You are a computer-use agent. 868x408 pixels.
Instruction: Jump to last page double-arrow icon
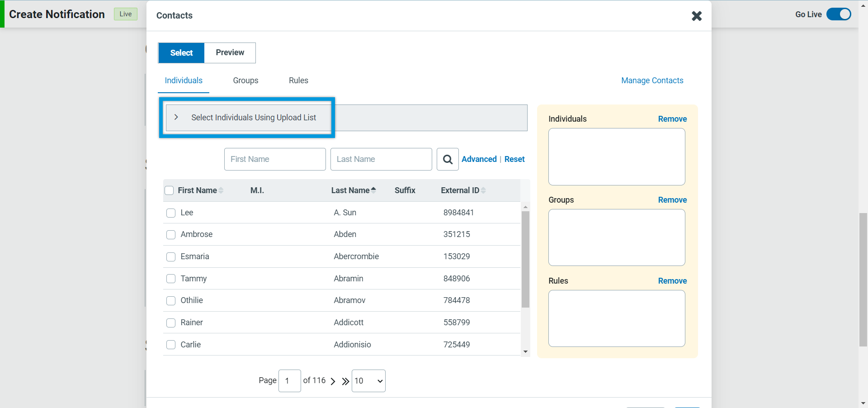point(345,381)
